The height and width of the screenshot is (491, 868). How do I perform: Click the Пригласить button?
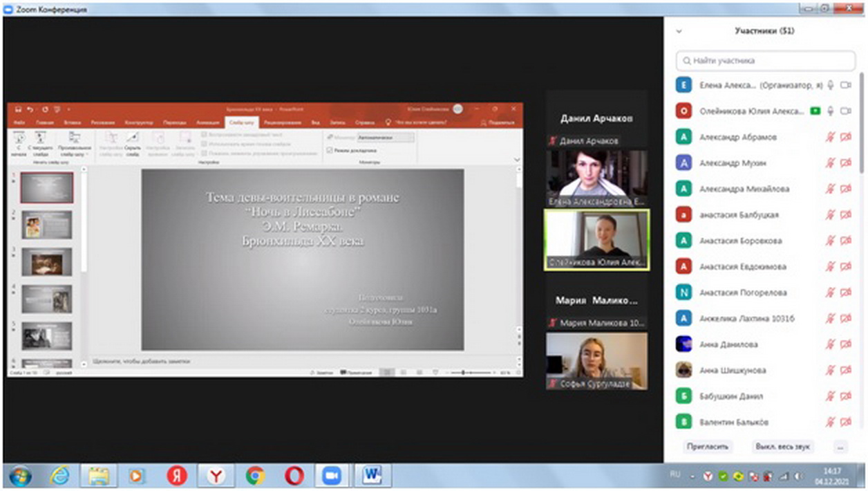(707, 447)
